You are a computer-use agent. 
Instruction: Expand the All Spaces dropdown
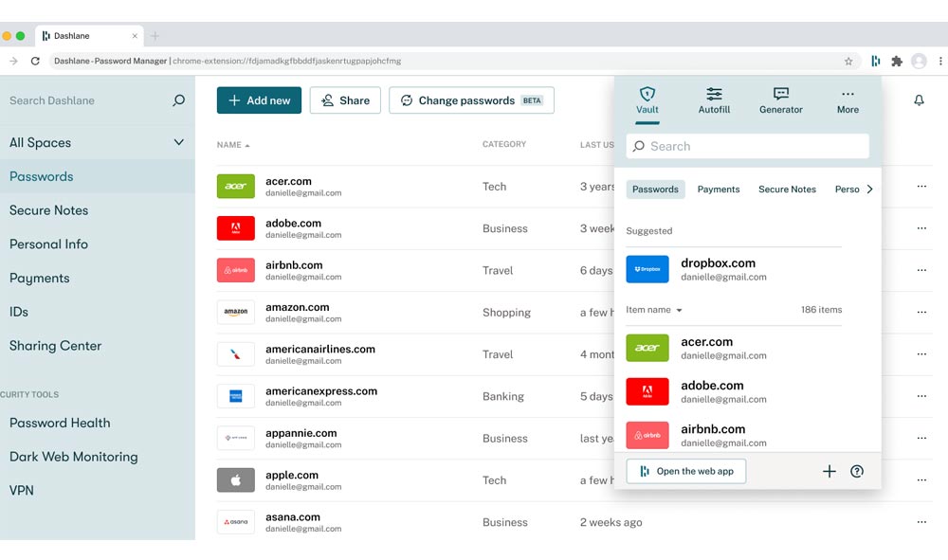coord(98,142)
